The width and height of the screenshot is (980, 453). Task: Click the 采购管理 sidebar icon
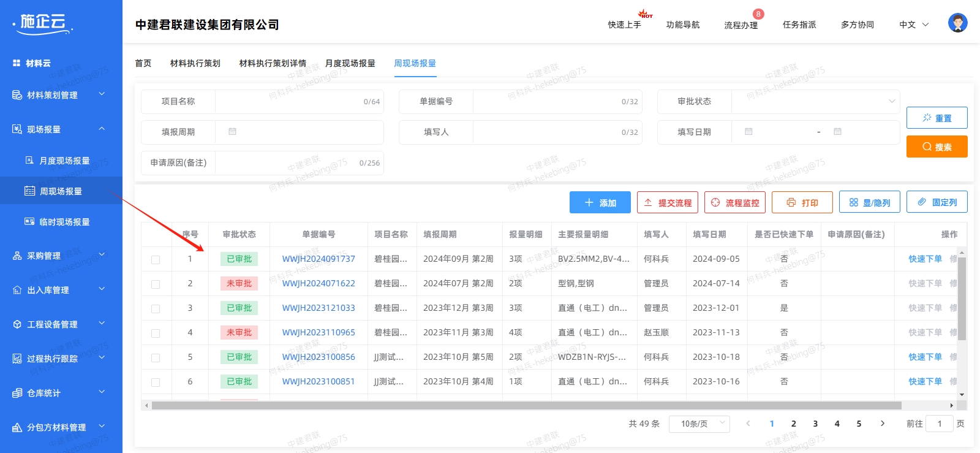pyautogui.click(x=17, y=256)
